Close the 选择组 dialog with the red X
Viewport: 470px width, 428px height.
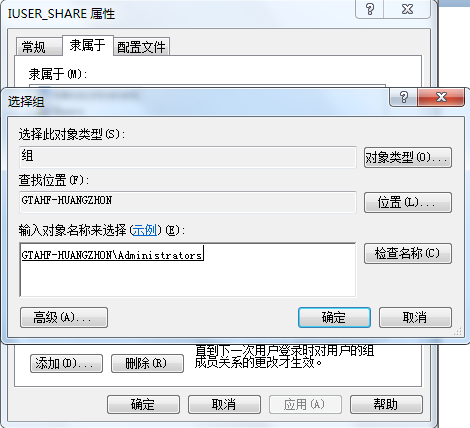coord(441,97)
